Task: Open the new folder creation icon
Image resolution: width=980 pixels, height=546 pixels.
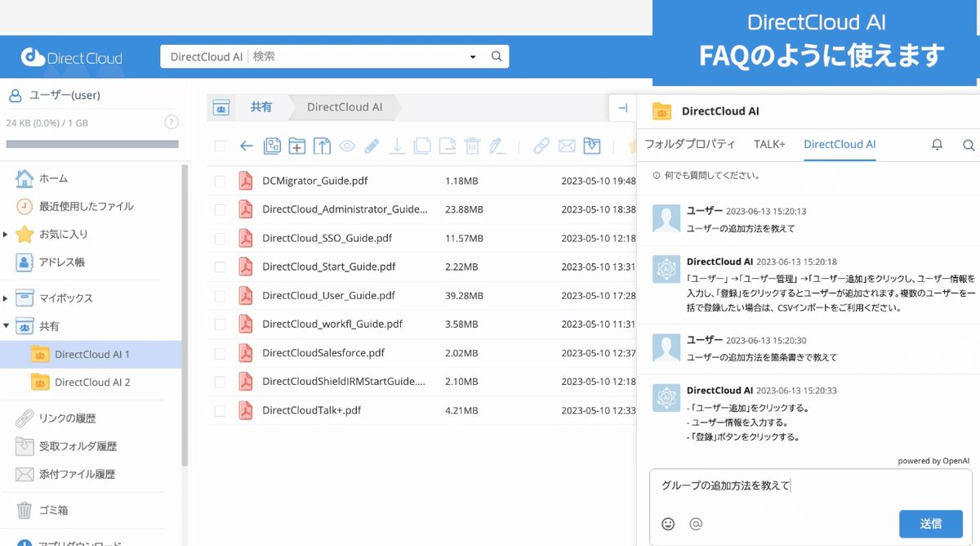Action: [x=296, y=145]
